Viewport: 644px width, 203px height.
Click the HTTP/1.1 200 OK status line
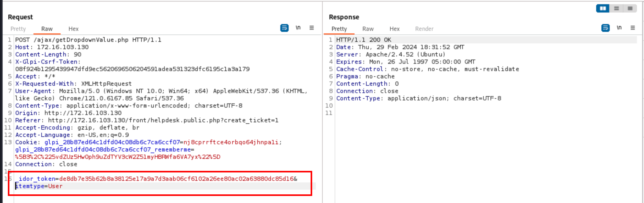364,40
